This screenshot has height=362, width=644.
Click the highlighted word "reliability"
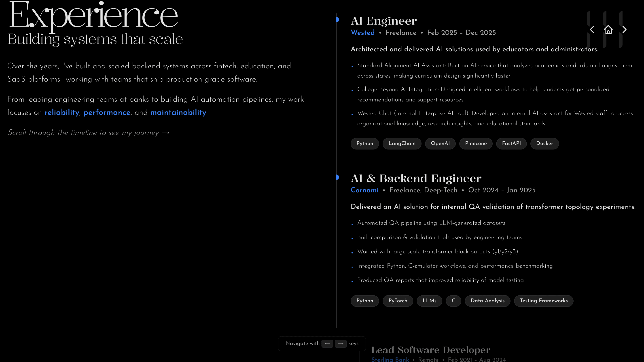point(62,112)
